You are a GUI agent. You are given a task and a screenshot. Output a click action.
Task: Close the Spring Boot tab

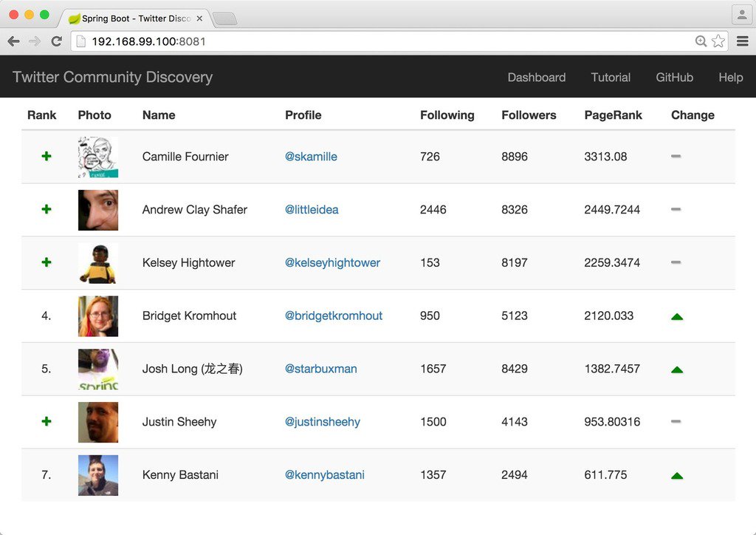[199, 18]
